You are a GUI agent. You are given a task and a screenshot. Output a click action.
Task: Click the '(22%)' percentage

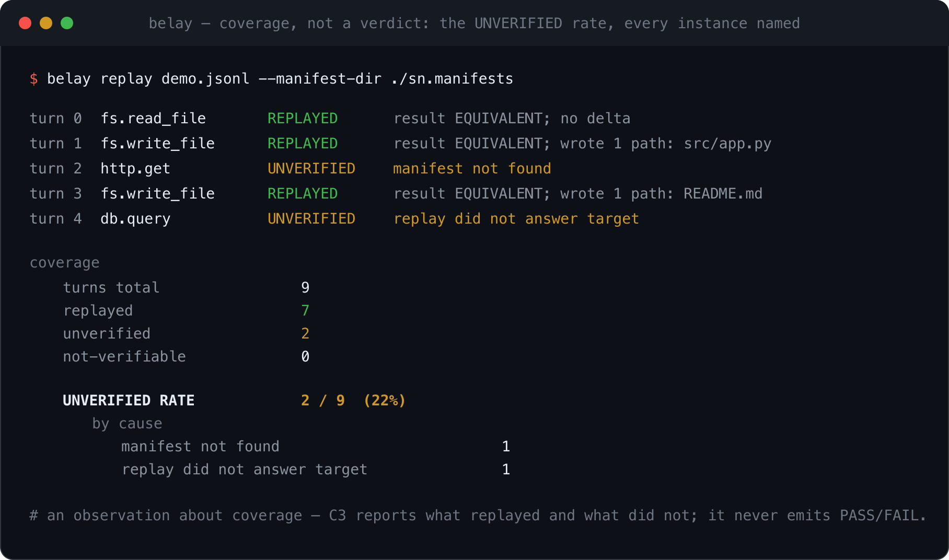[x=385, y=401]
